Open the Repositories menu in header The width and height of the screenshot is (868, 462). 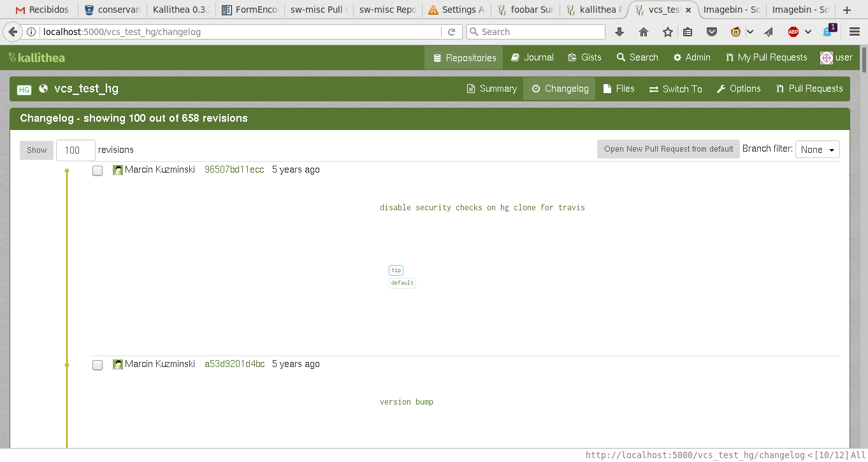pyautogui.click(x=464, y=57)
